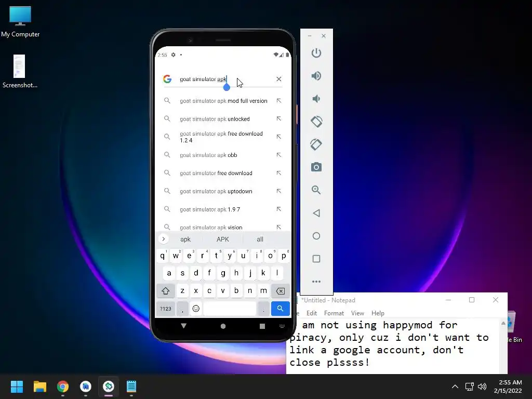Tap Android navigation home circle
Image resolution: width=532 pixels, height=399 pixels.
tap(223, 326)
